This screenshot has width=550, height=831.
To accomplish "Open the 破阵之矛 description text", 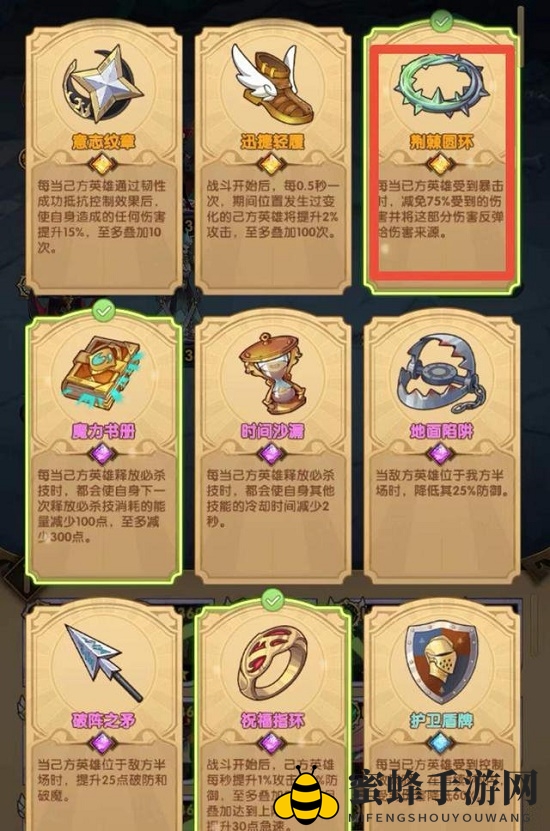I will (102, 780).
